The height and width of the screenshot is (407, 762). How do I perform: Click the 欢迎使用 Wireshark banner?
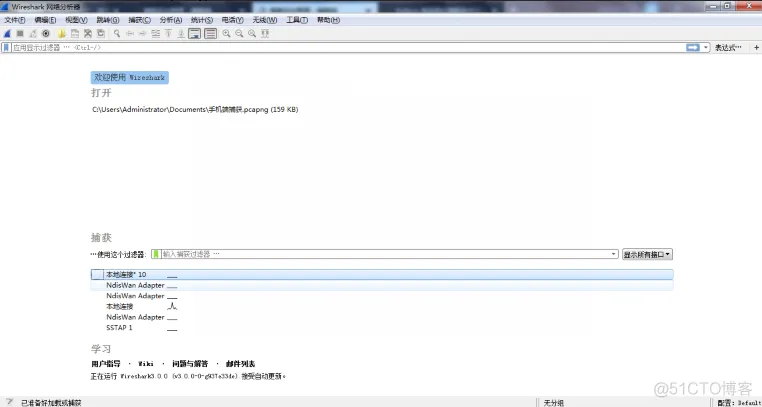130,78
